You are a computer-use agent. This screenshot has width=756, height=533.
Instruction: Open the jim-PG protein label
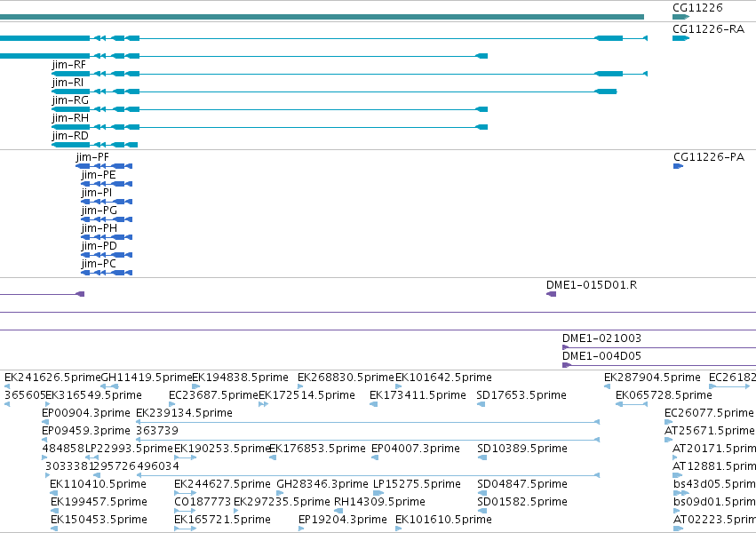click(99, 211)
